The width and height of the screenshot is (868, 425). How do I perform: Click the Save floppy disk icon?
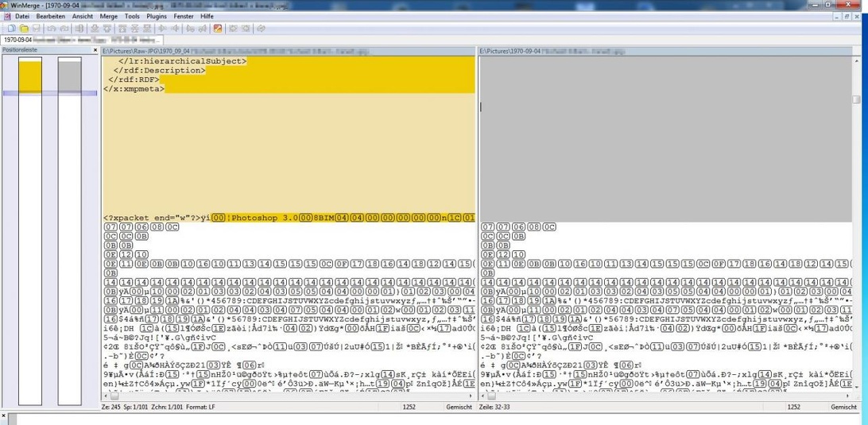tap(37, 29)
